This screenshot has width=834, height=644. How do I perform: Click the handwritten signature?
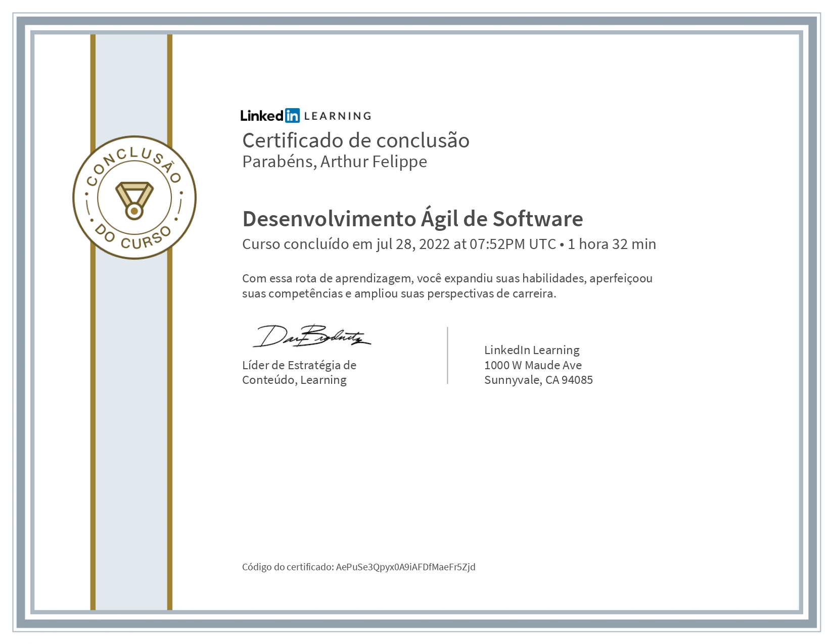click(x=311, y=336)
